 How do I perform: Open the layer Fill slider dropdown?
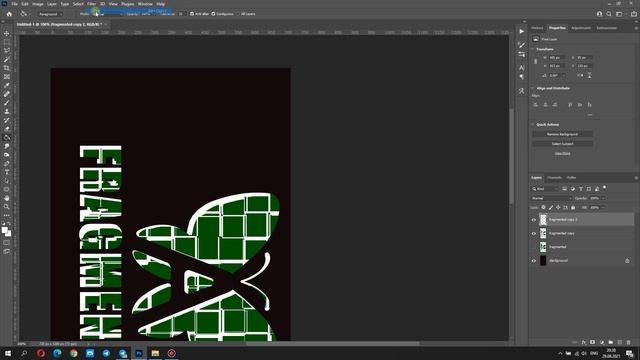click(x=603, y=208)
